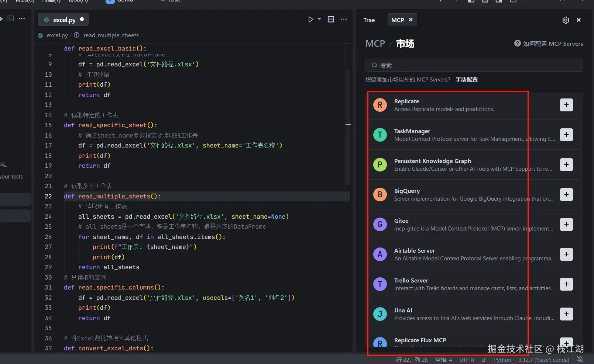Click the Airtable Server name
Viewport: 594px width, 364px height.
[x=414, y=250]
